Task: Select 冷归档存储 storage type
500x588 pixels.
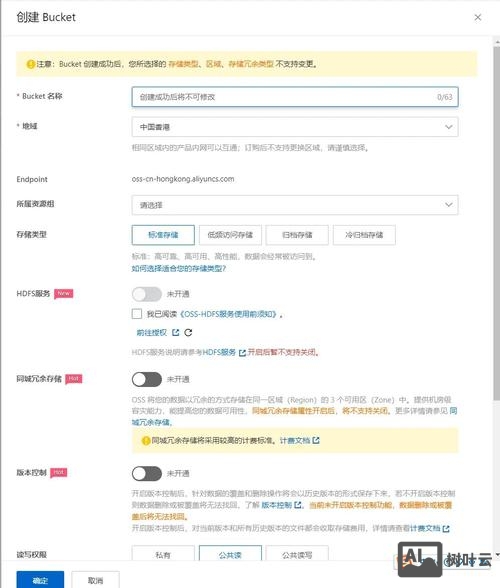Action: (364, 235)
